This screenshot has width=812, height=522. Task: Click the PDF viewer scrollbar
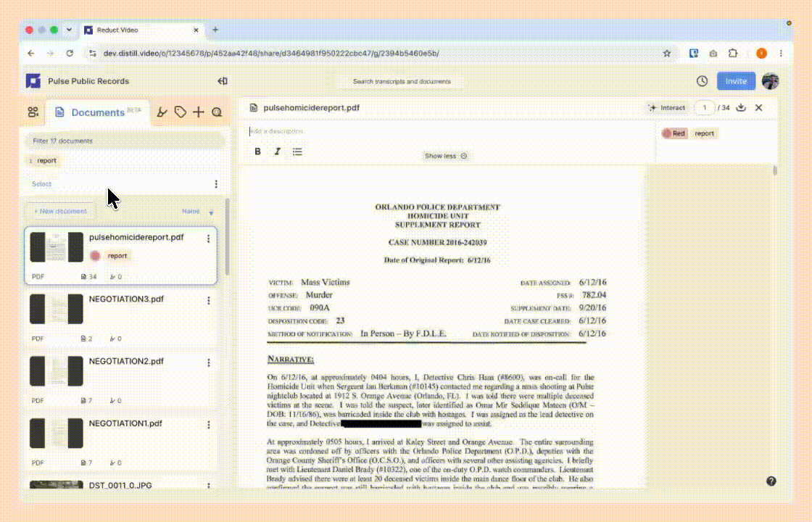click(775, 170)
